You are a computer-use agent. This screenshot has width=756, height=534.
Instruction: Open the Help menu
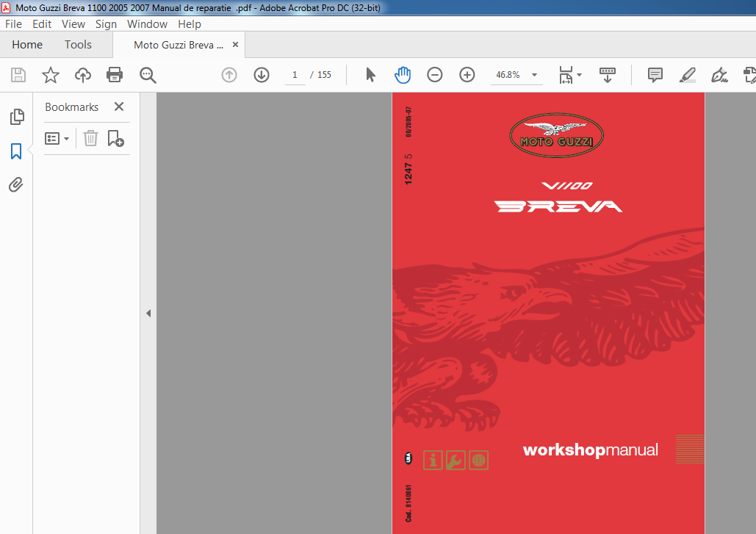pyautogui.click(x=190, y=24)
